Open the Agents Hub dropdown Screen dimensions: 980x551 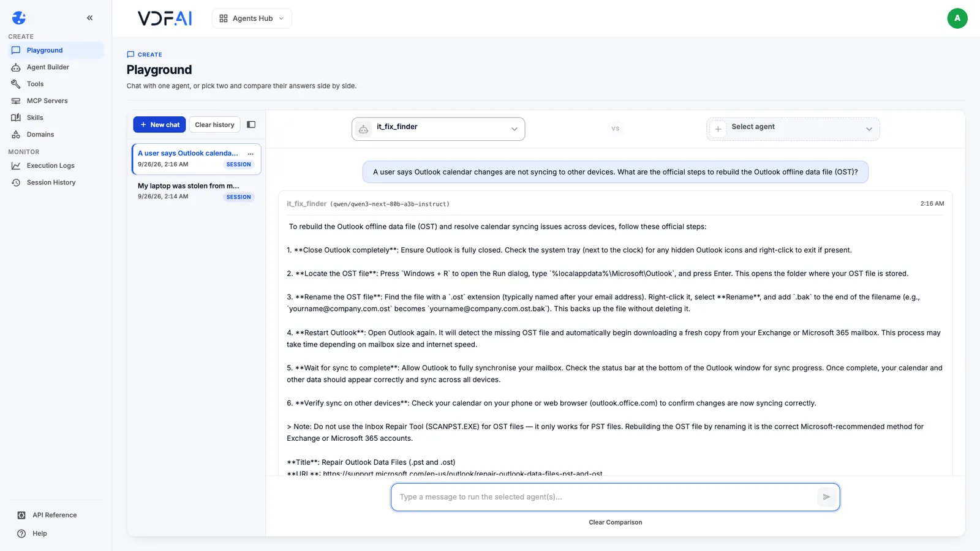point(252,18)
